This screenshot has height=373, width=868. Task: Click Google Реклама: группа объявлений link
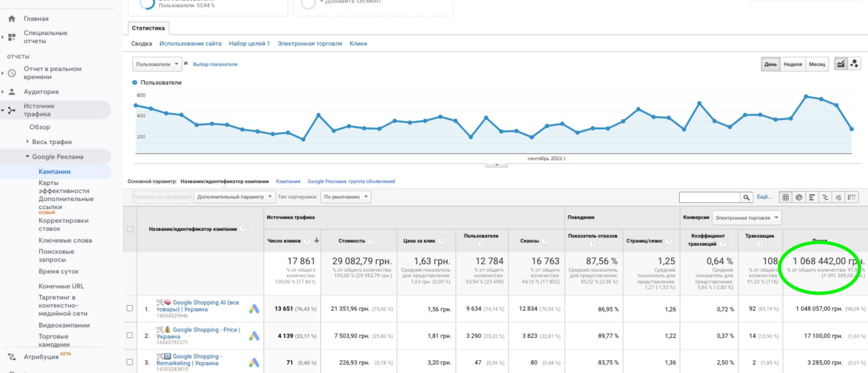point(351,181)
